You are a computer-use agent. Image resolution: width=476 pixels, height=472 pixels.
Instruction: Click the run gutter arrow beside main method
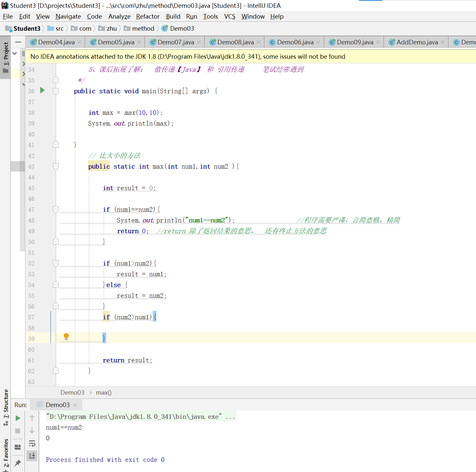pos(42,90)
